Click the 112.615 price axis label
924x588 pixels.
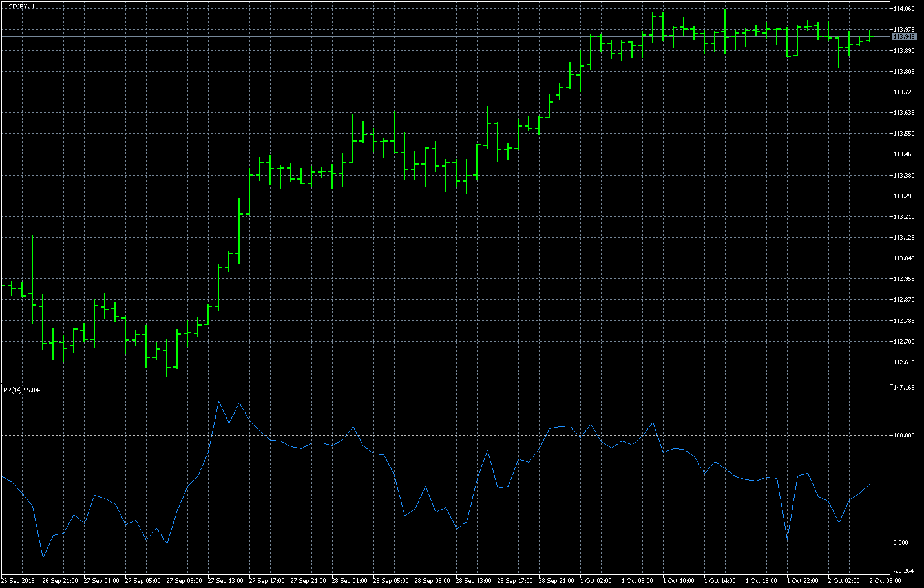pyautogui.click(x=904, y=362)
